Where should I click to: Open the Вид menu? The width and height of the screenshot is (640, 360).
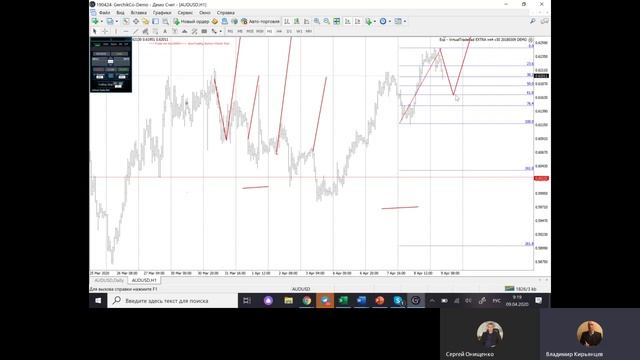point(120,13)
